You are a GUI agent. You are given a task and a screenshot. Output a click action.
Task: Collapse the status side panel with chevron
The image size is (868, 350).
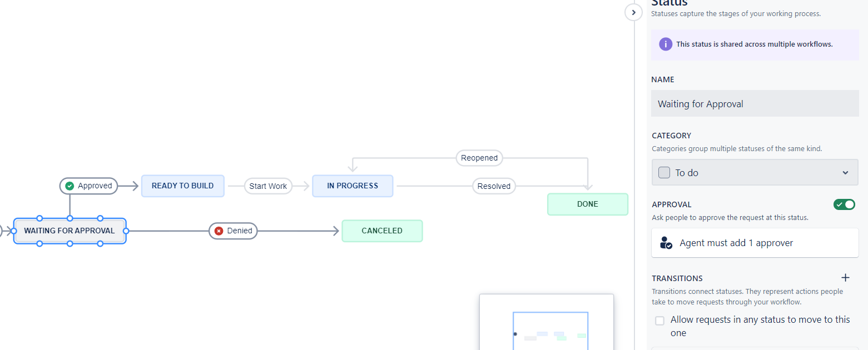point(633,12)
